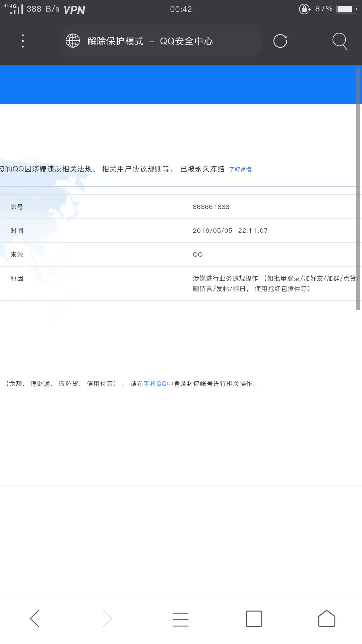The height and width of the screenshot is (644, 362).
Task: Open the bottom hamburger menu
Action: point(181,619)
